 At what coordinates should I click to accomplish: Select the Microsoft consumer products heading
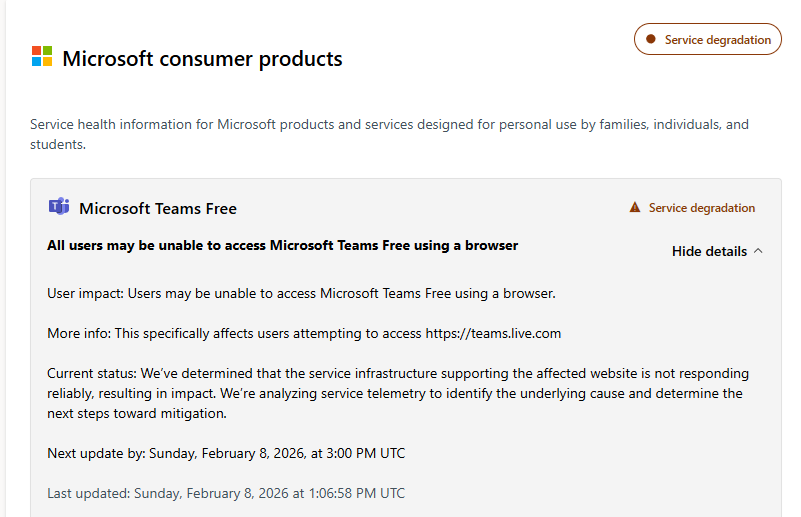[202, 59]
